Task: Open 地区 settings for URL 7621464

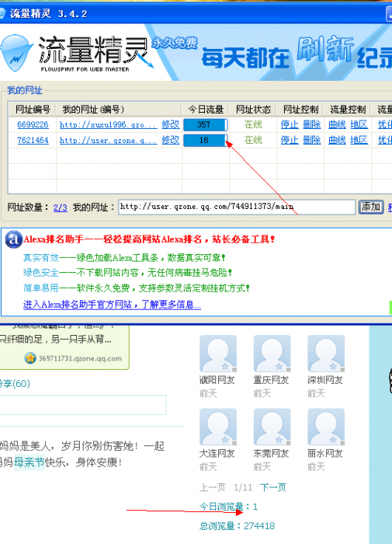Action: (x=359, y=140)
